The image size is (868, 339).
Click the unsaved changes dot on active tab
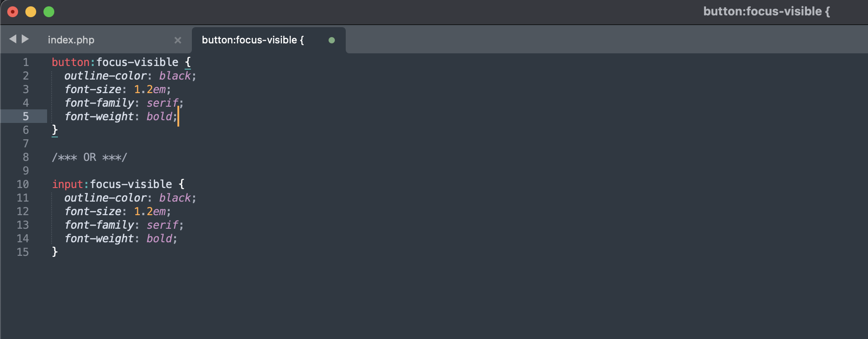[x=332, y=40]
